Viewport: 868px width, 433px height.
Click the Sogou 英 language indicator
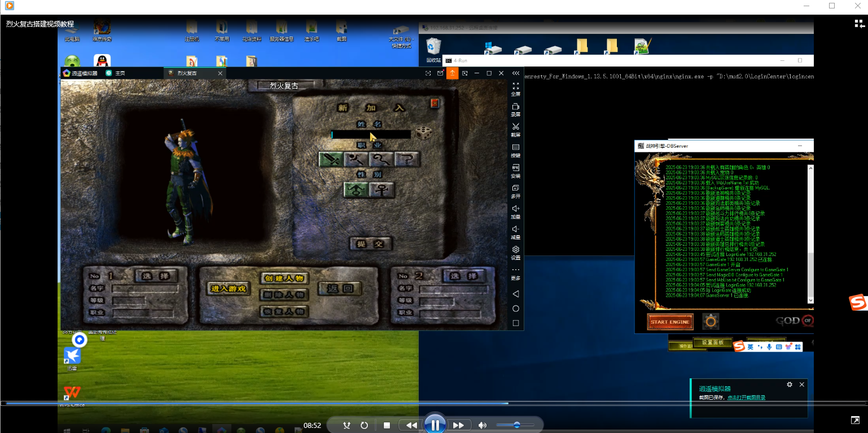(x=750, y=347)
